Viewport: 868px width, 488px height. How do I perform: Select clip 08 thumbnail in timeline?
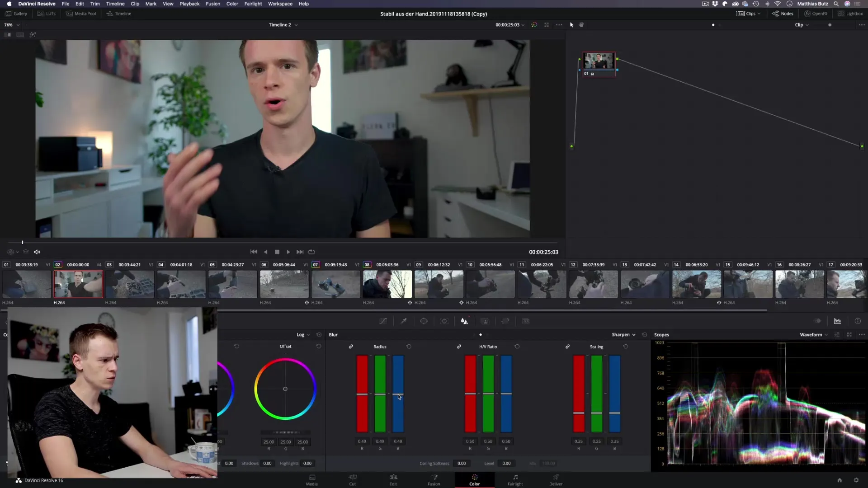[x=387, y=284]
